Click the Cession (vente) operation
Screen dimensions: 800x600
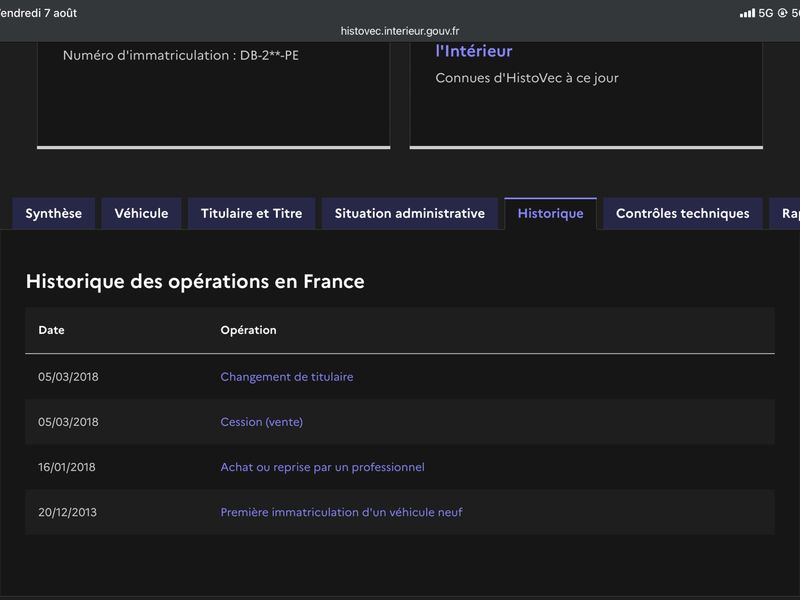click(x=262, y=422)
